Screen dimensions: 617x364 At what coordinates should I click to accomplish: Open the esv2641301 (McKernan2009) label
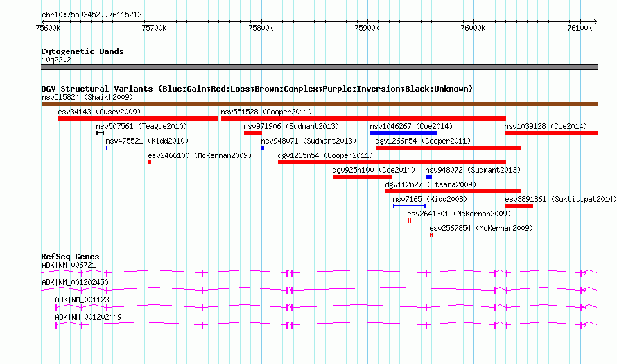(x=459, y=214)
